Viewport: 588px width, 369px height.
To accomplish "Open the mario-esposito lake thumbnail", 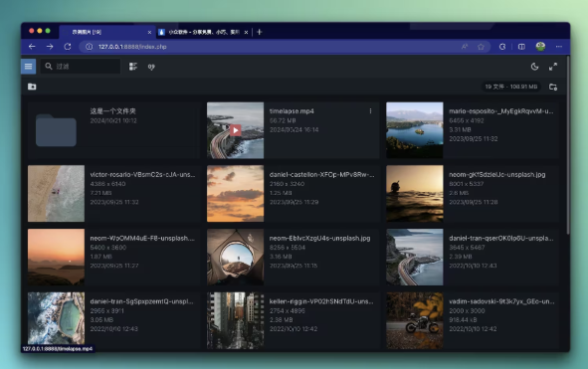I will point(415,130).
